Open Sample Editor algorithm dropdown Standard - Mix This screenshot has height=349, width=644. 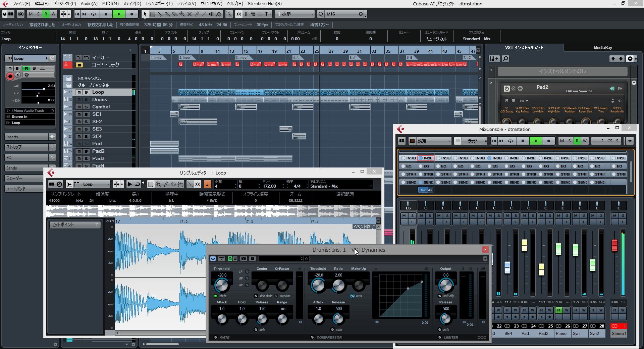(x=341, y=186)
